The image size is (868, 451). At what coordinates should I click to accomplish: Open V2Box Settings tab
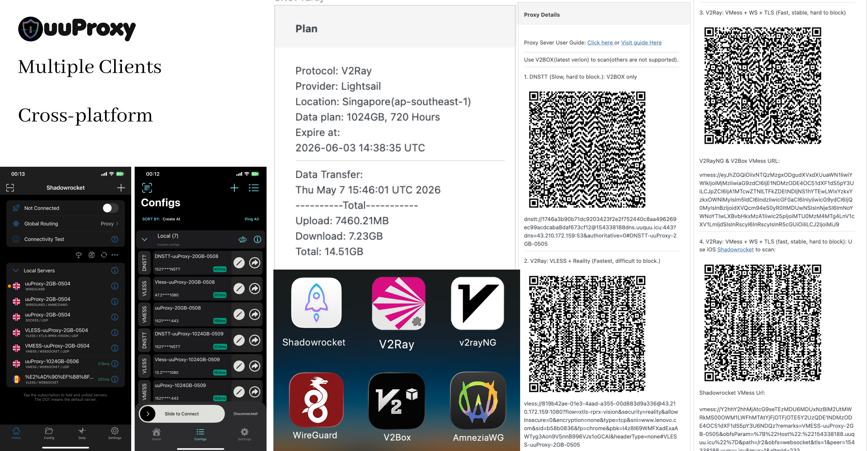click(245, 434)
